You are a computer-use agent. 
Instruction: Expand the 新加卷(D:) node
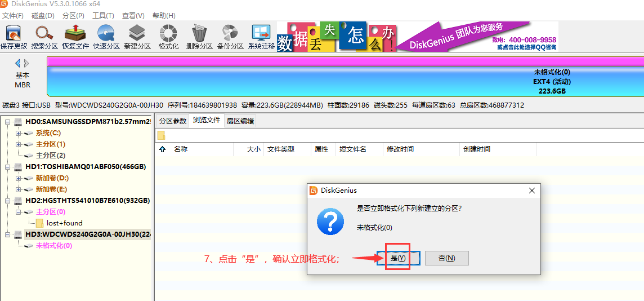point(17,178)
